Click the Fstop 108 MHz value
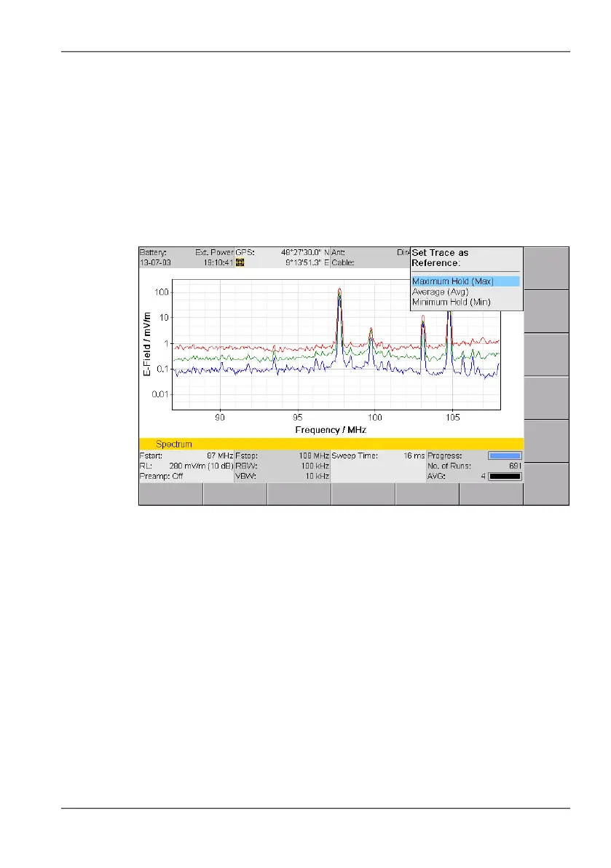This screenshot has height=868, width=611. [x=314, y=456]
